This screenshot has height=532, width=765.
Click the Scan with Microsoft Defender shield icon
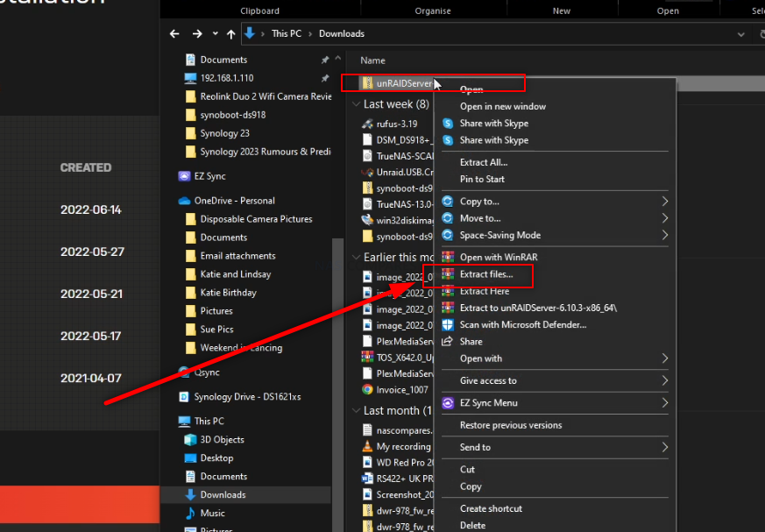(x=448, y=324)
